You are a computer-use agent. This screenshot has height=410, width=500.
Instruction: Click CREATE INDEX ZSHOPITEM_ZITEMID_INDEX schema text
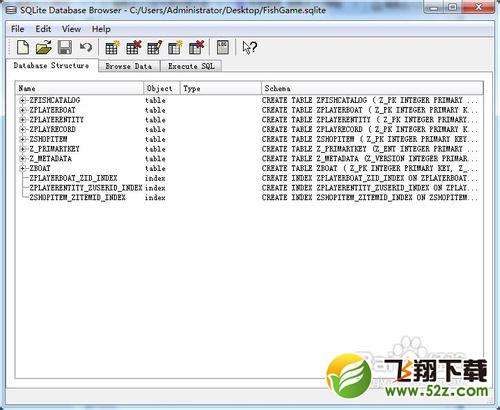click(370, 197)
